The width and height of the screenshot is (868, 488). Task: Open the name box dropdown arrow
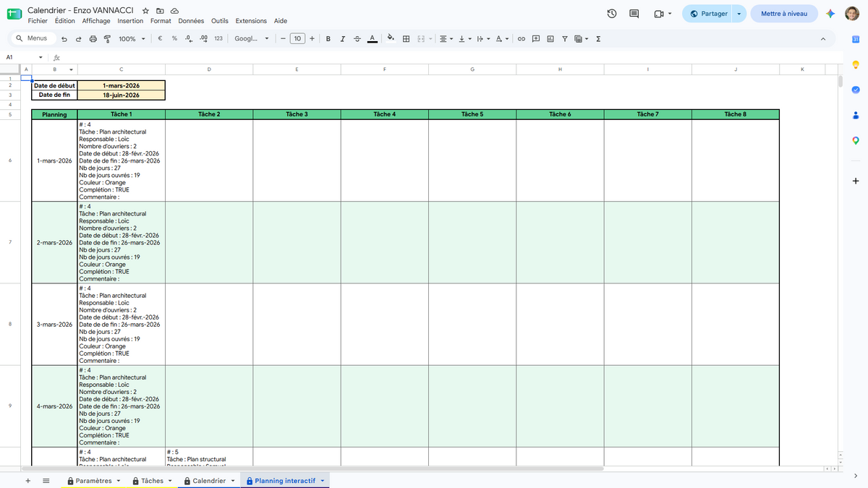tap(40, 57)
